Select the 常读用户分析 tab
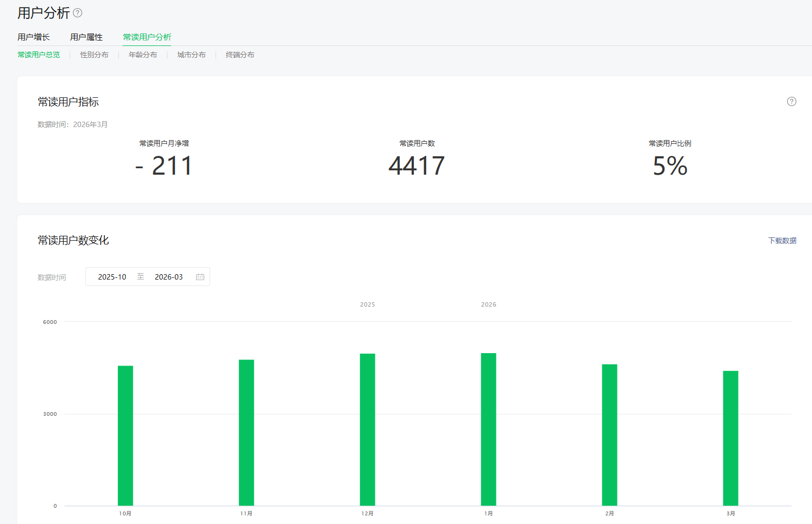This screenshot has height=524, width=812. (x=147, y=37)
